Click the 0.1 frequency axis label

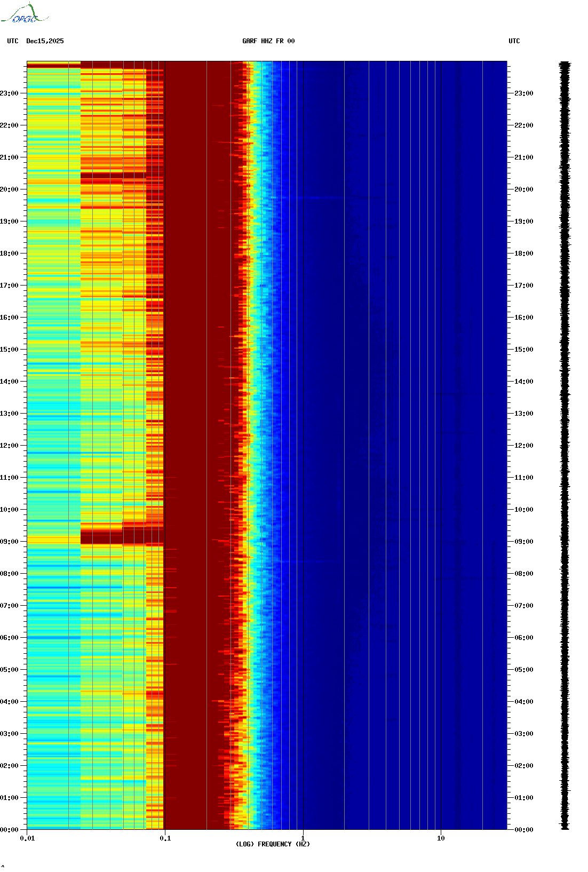[x=165, y=838]
